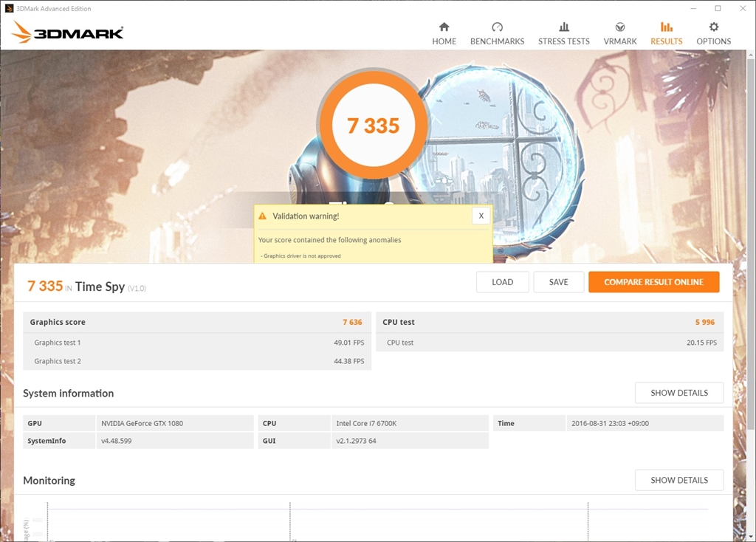Image resolution: width=756 pixels, height=542 pixels.
Task: Click the 3DMark title bar app icon
Action: tap(9, 8)
